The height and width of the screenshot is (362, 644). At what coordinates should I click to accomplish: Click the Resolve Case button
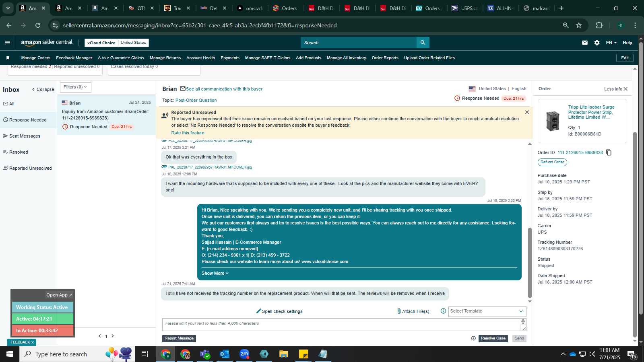(x=493, y=338)
